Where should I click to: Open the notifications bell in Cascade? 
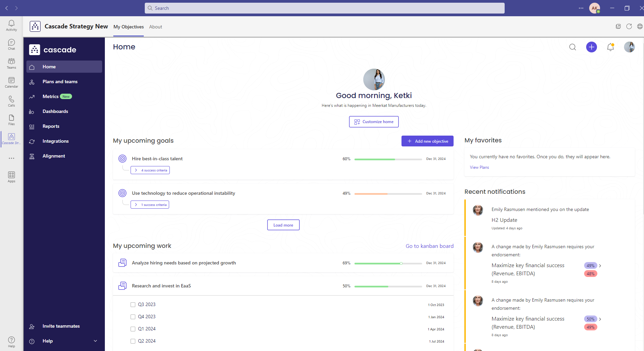click(x=610, y=47)
